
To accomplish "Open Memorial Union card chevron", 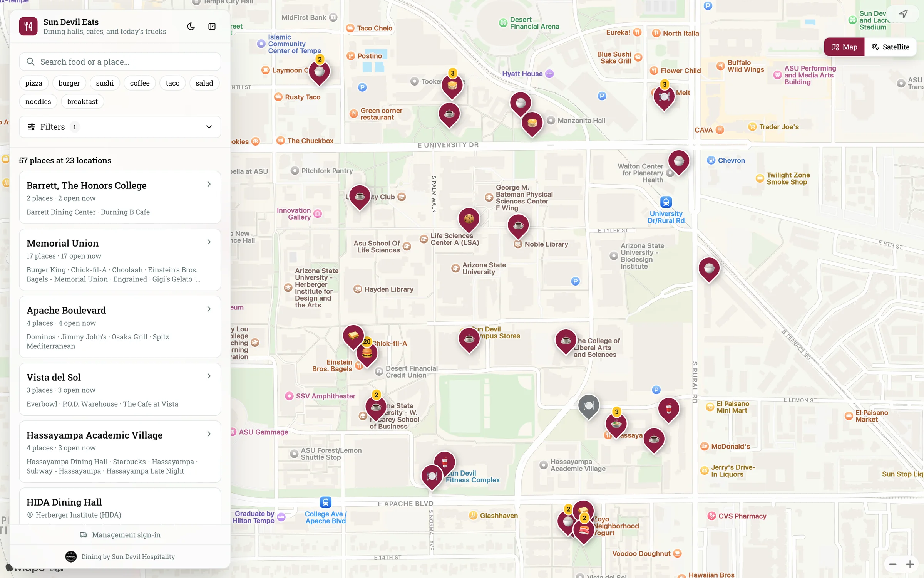I will tap(209, 242).
